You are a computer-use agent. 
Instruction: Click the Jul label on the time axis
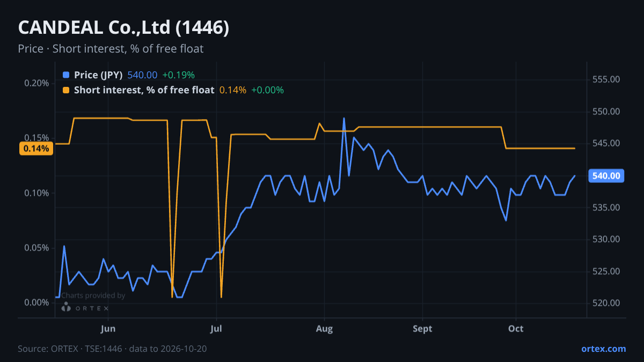pyautogui.click(x=216, y=329)
